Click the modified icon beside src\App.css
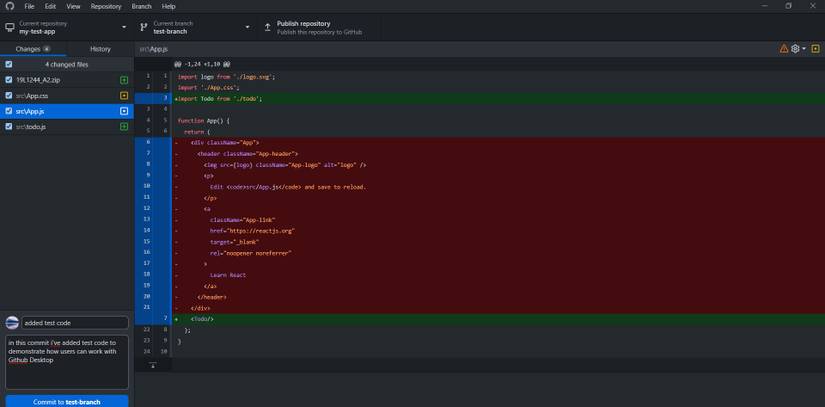This screenshot has width=825, height=407. [x=124, y=96]
